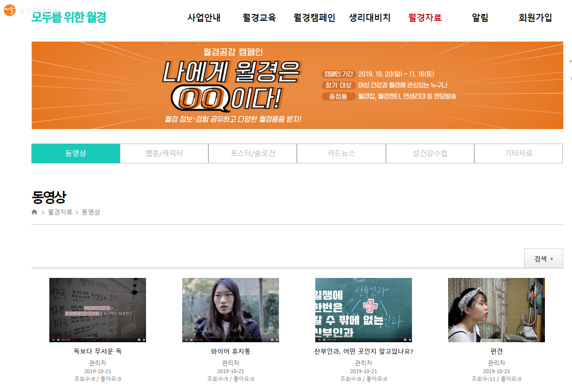Unmute the 와이어 휴지통 video
The width and height of the screenshot is (572, 392).
click(x=191, y=340)
